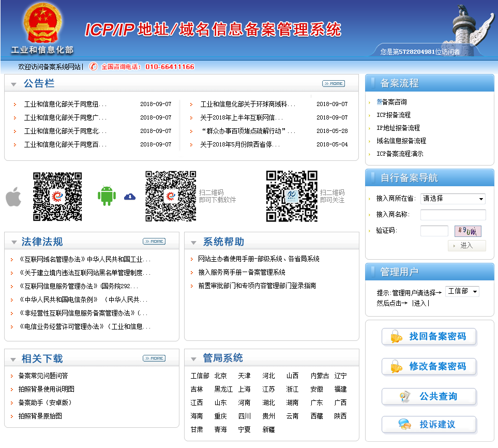Select 北京 in the 管局系统 list
The height and width of the screenshot is (448, 498).
(x=220, y=376)
